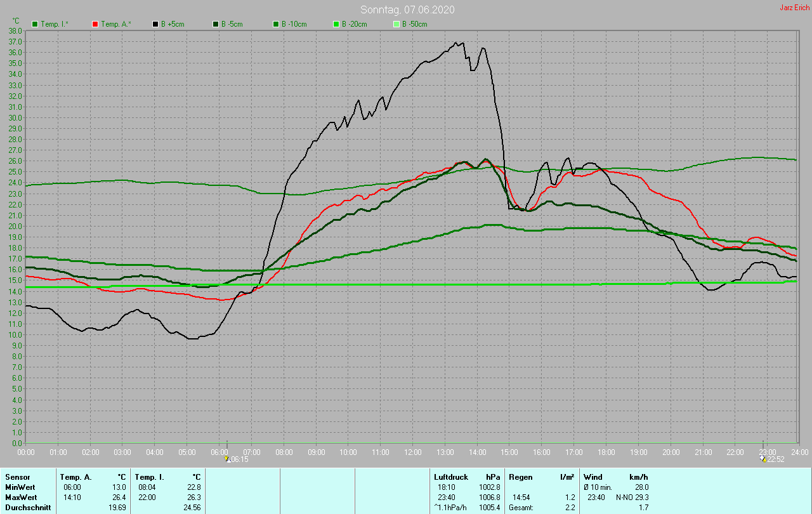Toggle the red Temp. A.* legend box
The width and height of the screenshot is (812, 514).
click(95, 24)
